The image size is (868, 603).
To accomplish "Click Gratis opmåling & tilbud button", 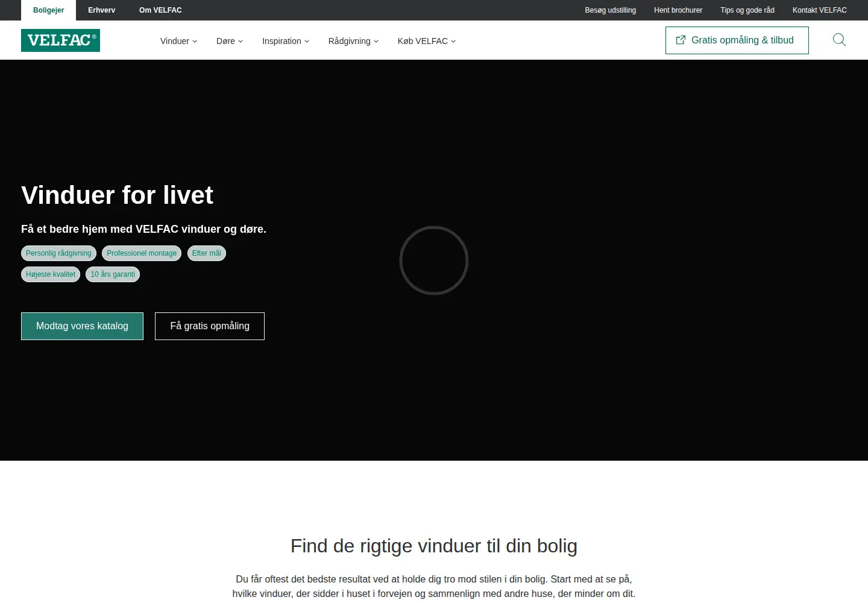I will (x=737, y=40).
